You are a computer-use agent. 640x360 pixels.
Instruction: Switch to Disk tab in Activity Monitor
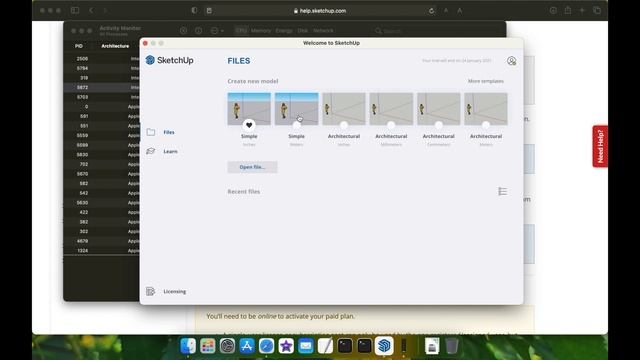click(x=302, y=30)
